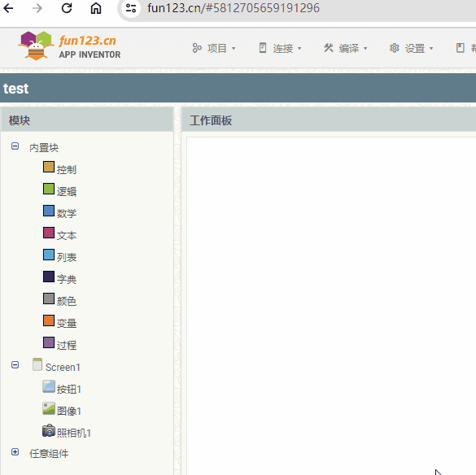Click the 编译 menu dropdown arrow

pyautogui.click(x=365, y=48)
